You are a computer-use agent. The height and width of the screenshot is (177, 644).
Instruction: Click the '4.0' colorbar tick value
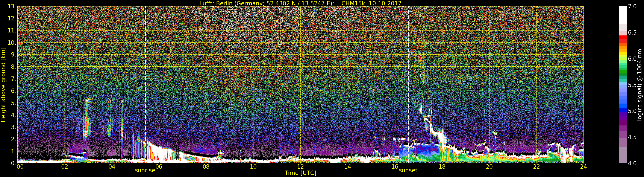point(632,163)
